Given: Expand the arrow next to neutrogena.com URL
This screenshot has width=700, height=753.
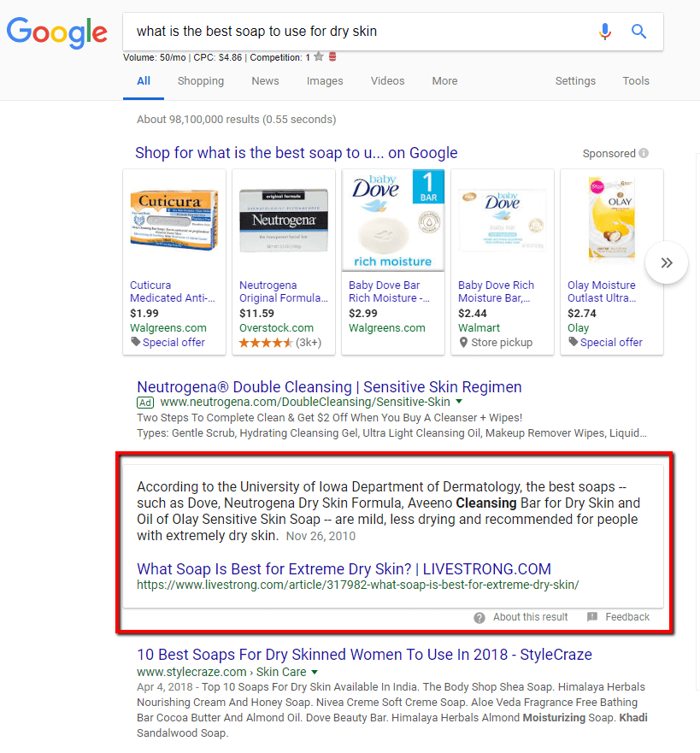Looking at the screenshot, I should point(459,401).
